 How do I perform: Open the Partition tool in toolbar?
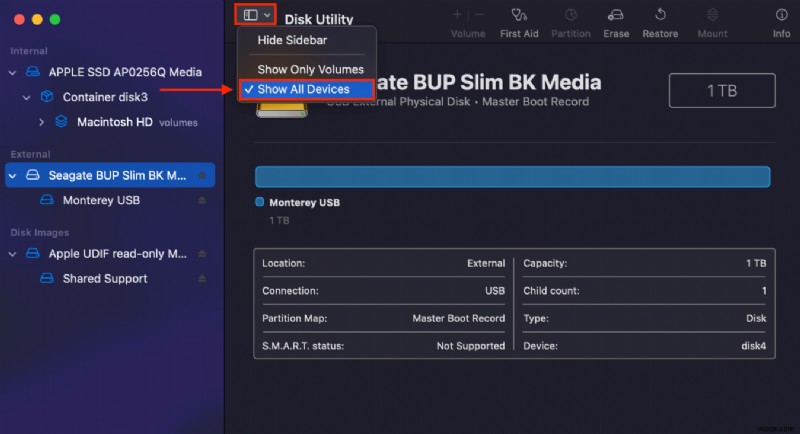click(570, 15)
